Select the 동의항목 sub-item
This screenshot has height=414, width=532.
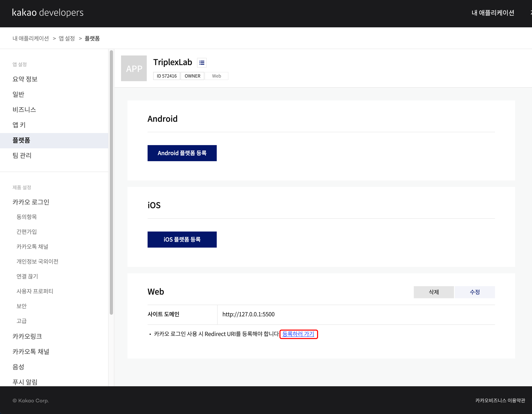(27, 217)
